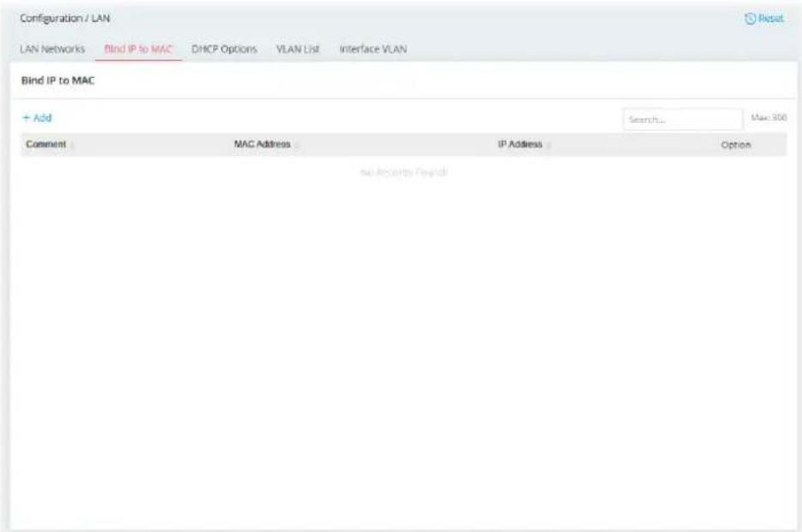Click the Max entries label
Viewport: 802px width, 532px height.
(x=769, y=118)
